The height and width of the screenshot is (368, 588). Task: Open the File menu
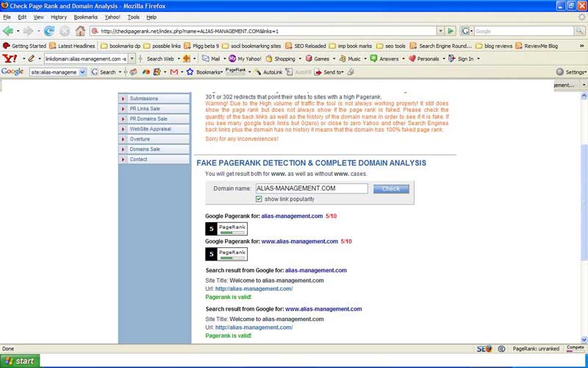pos(7,17)
